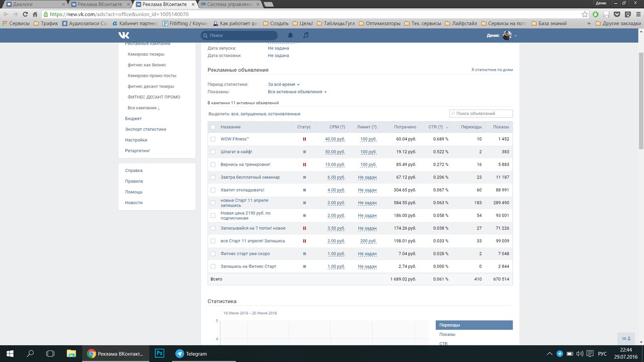Open the music note icon
Screen dimensions: 644x362
point(306,35)
